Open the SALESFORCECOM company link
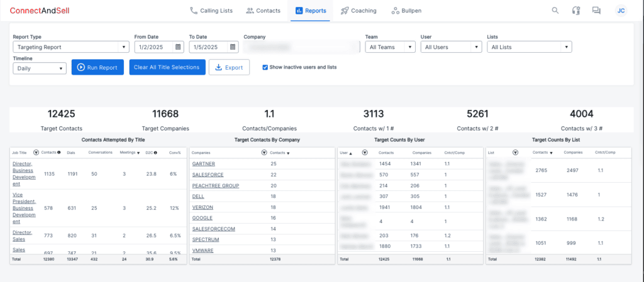Screen dimensions: 644x282 tap(214, 229)
